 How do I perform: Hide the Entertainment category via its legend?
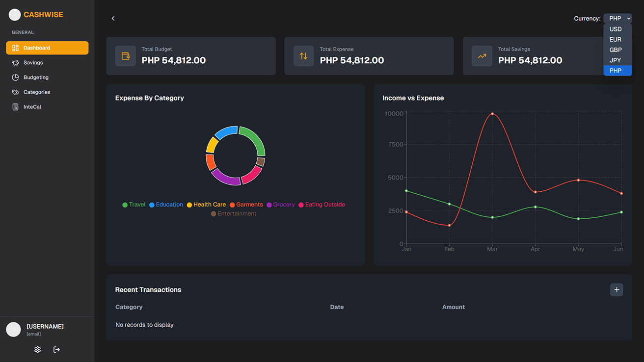pyautogui.click(x=234, y=213)
